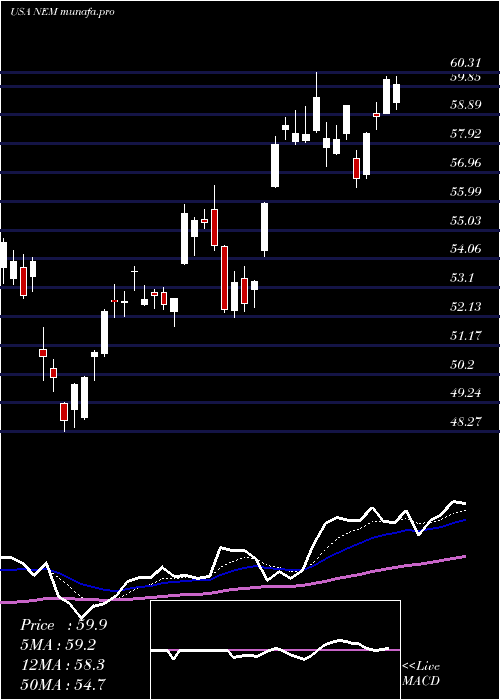The image size is (500, 700).
Task: Select the 60.31 price level label
Action: [466, 64]
